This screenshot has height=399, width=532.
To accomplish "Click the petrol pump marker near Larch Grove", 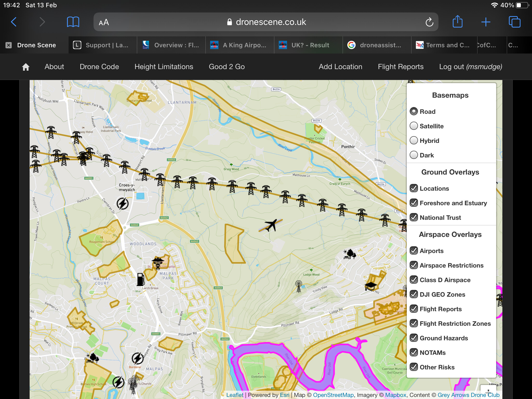I will 141,279.
